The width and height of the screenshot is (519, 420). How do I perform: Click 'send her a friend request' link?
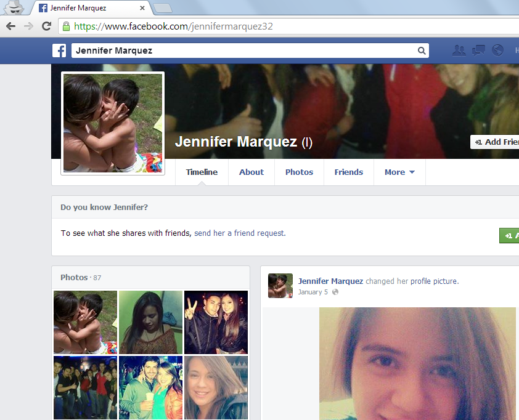click(240, 233)
